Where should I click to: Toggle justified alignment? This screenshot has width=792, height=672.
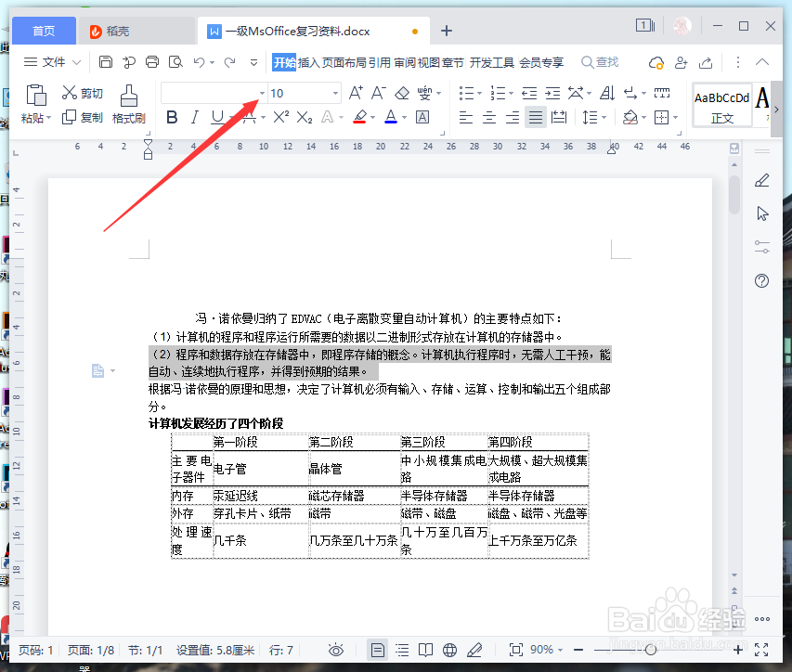click(536, 118)
